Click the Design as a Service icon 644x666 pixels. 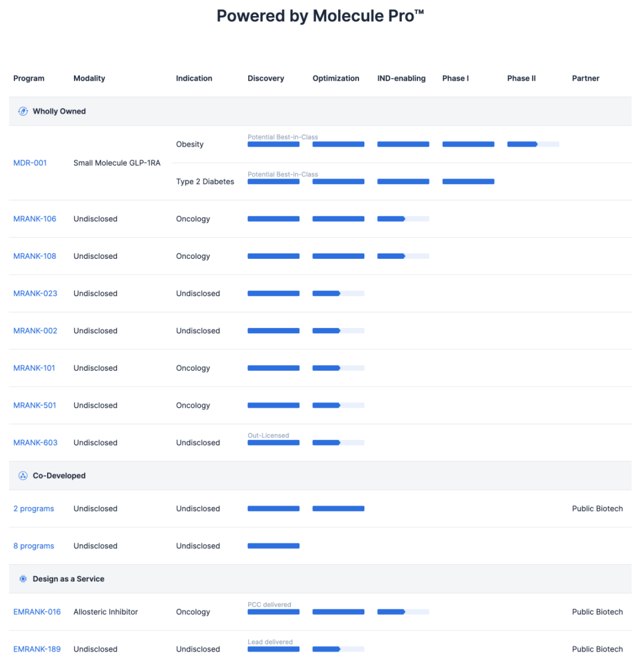23,579
